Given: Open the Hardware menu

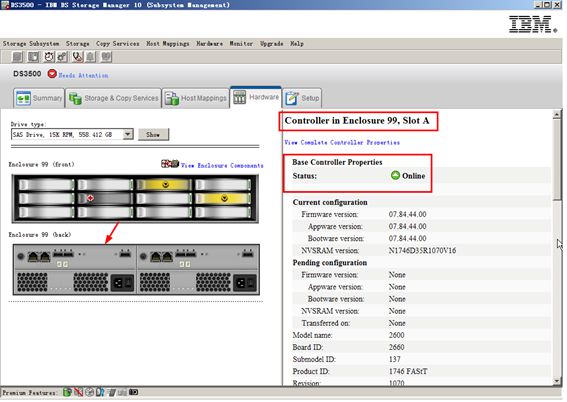Looking at the screenshot, I should [209, 43].
